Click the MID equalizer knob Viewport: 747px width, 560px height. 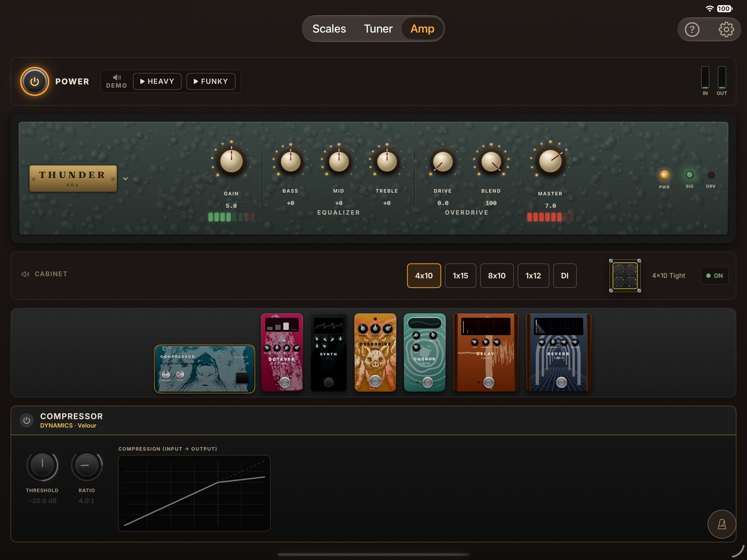pyautogui.click(x=338, y=161)
